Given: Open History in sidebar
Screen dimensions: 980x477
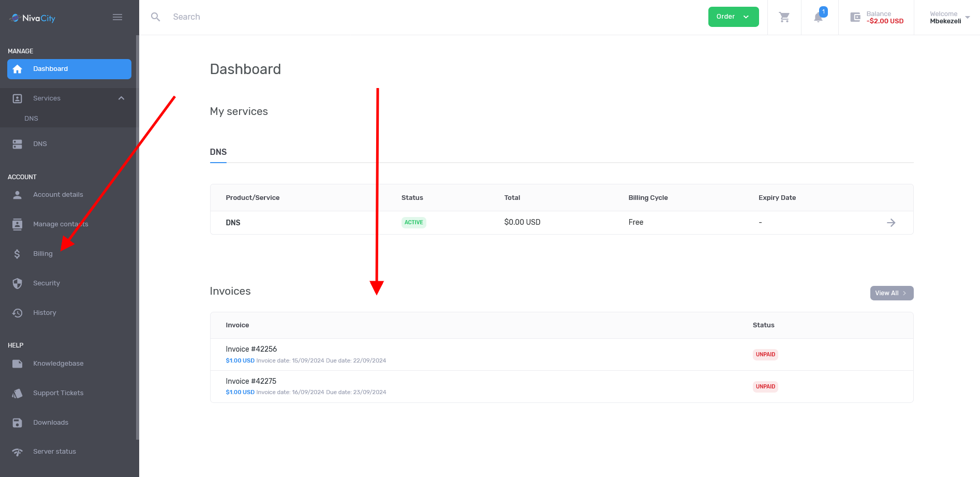Looking at the screenshot, I should coord(44,313).
